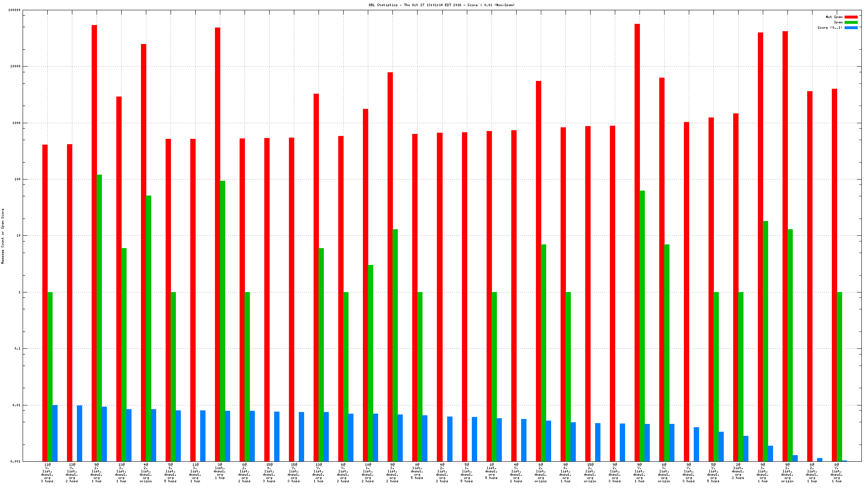Screen dimensions: 868x488
Task: Click the green Spam legend swatch
Action: click(851, 22)
